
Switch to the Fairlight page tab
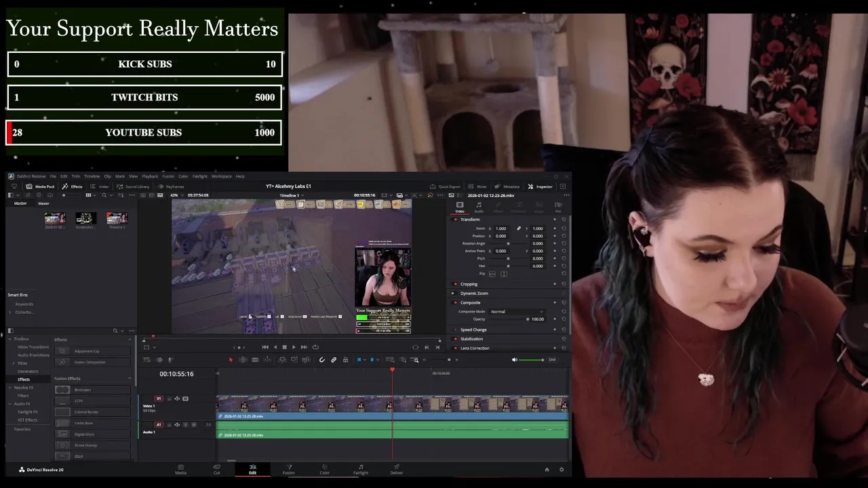pyautogui.click(x=361, y=469)
